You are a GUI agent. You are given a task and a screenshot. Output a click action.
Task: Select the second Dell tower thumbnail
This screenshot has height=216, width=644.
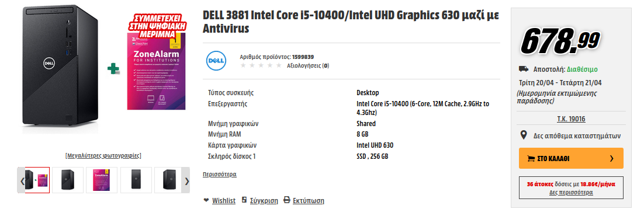point(136,180)
